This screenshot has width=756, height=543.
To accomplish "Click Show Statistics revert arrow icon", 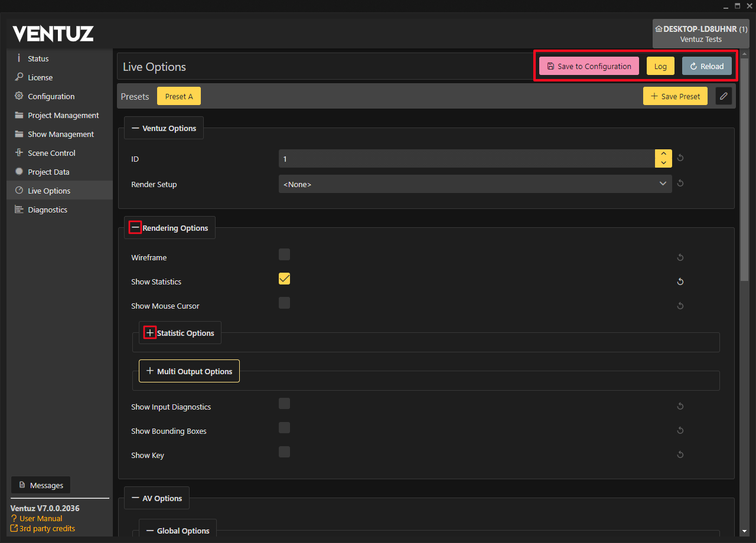I will coord(680,282).
